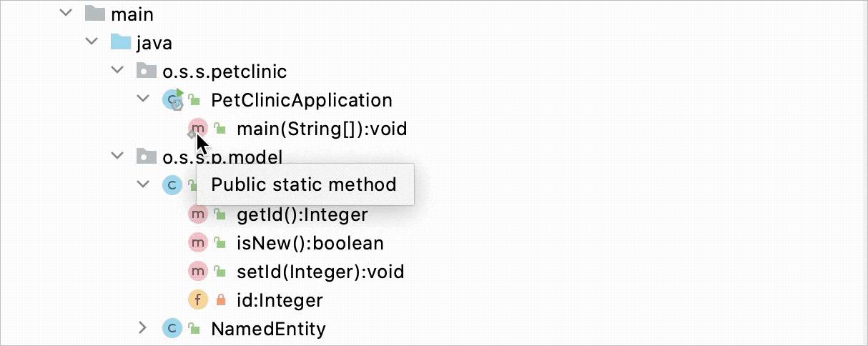Select the main(String[]):void method
868x346 pixels.
[x=321, y=129]
